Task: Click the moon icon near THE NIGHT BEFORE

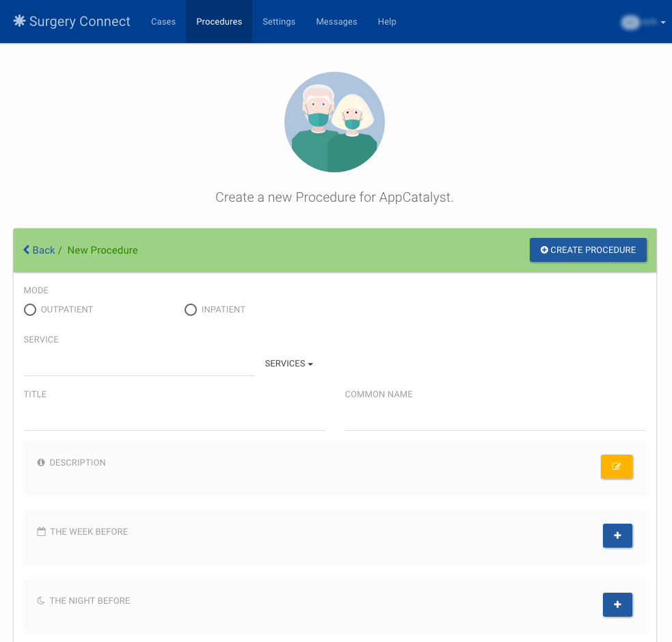Action: (x=41, y=600)
